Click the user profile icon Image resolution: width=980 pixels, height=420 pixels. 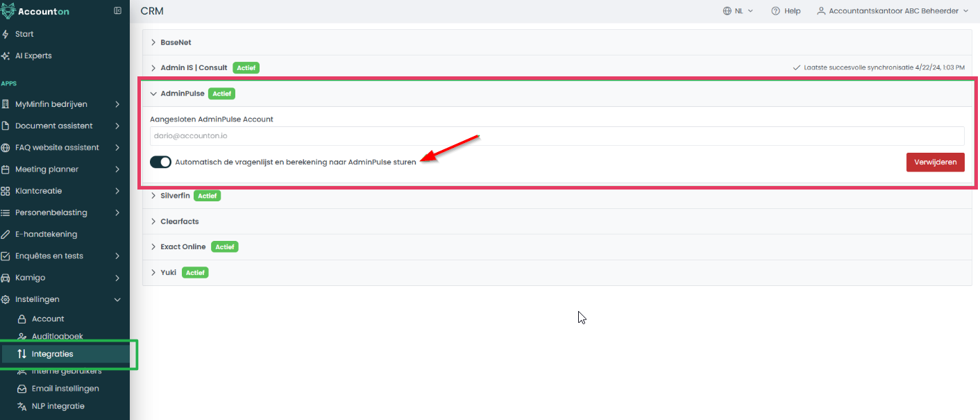821,11
